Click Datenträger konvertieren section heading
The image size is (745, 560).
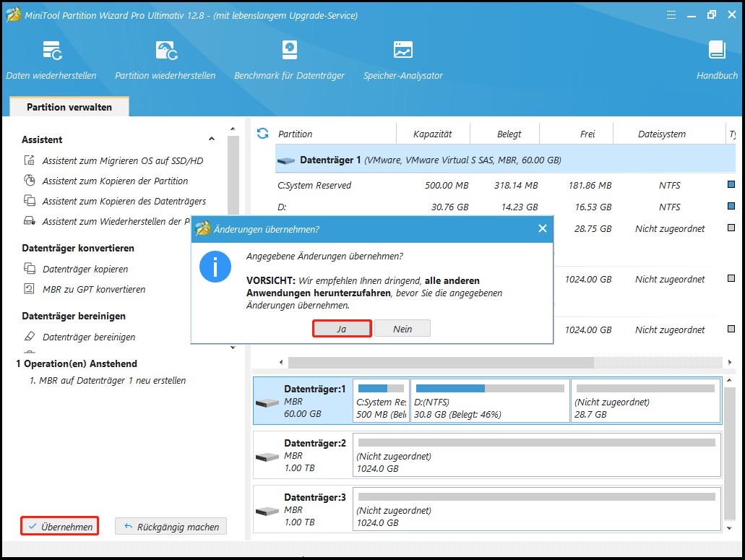(x=78, y=248)
